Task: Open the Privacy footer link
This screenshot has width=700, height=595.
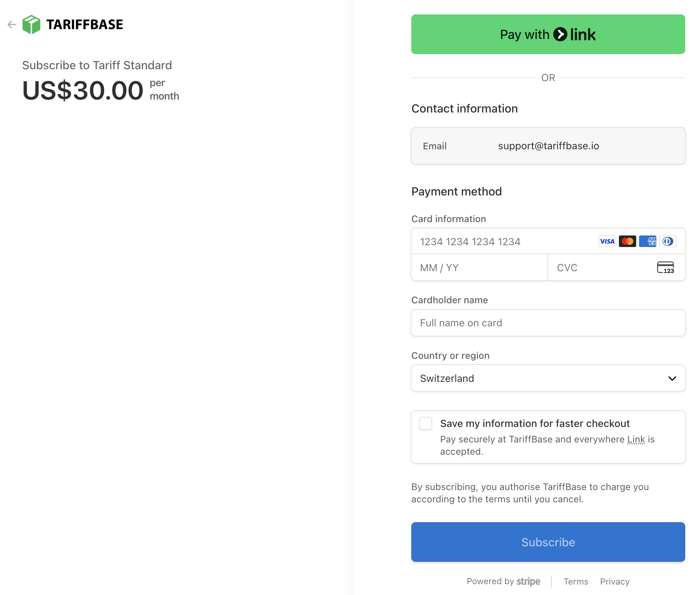Action: [615, 581]
